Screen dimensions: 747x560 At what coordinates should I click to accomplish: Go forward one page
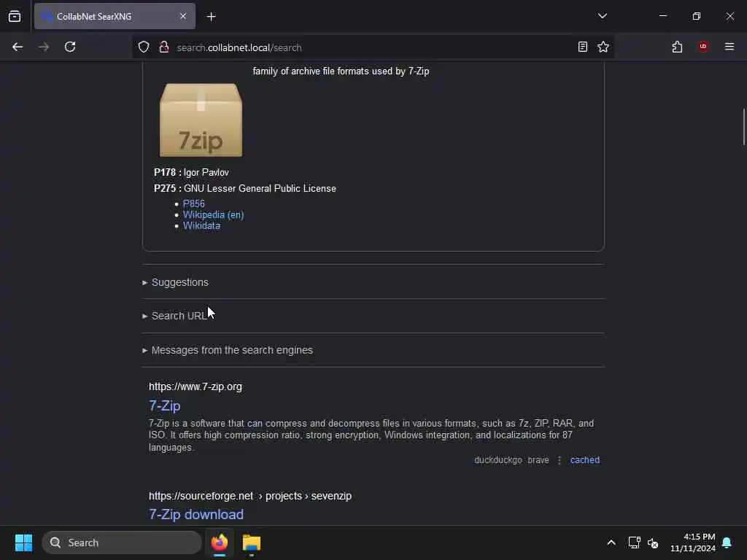tap(44, 47)
